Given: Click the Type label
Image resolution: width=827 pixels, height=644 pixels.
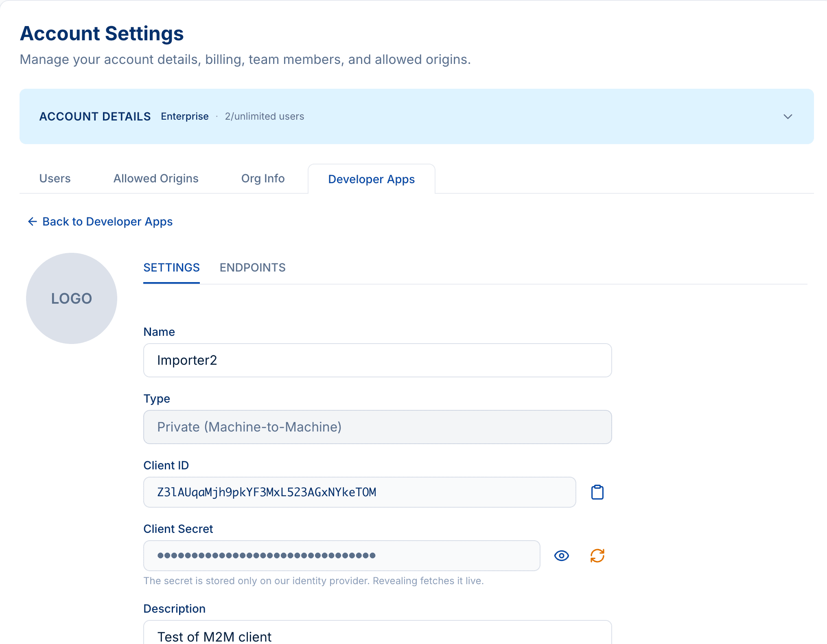Looking at the screenshot, I should [157, 399].
